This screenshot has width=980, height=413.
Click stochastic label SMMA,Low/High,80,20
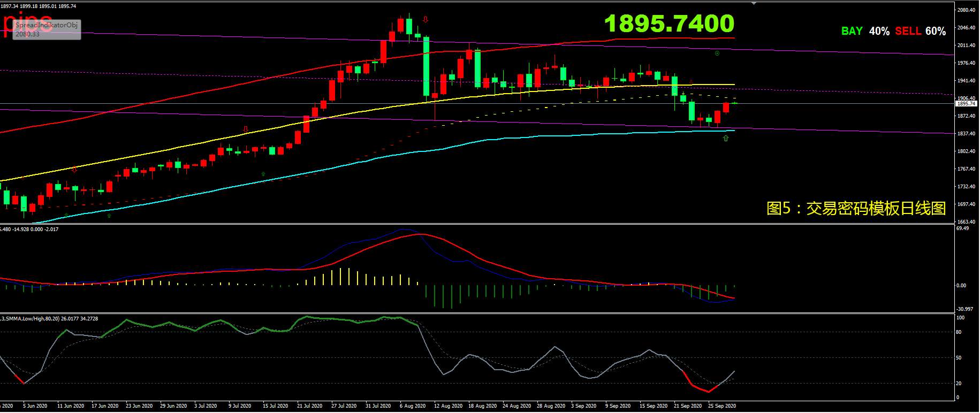33,318
